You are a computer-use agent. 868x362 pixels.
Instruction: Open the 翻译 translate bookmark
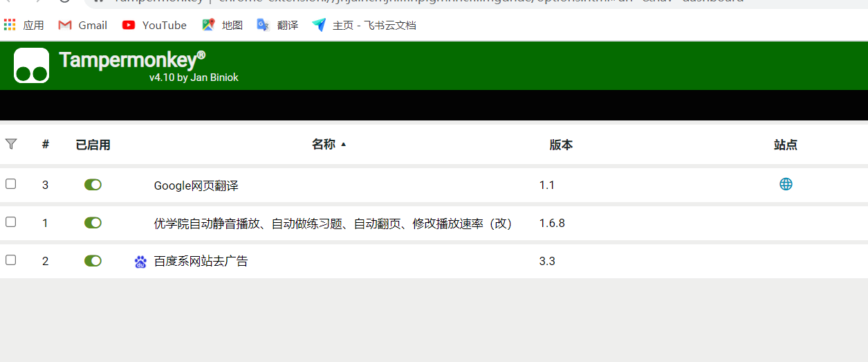point(277,25)
